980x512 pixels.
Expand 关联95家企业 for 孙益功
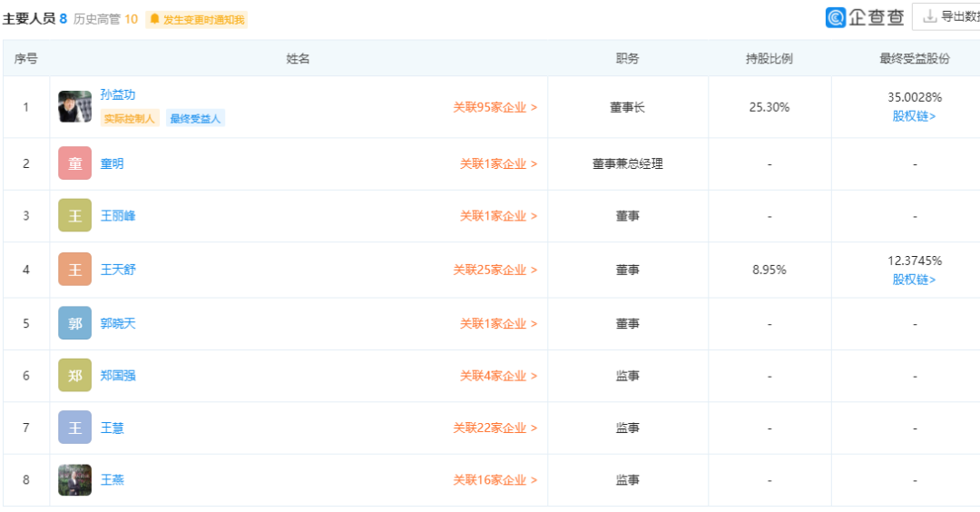tap(495, 107)
